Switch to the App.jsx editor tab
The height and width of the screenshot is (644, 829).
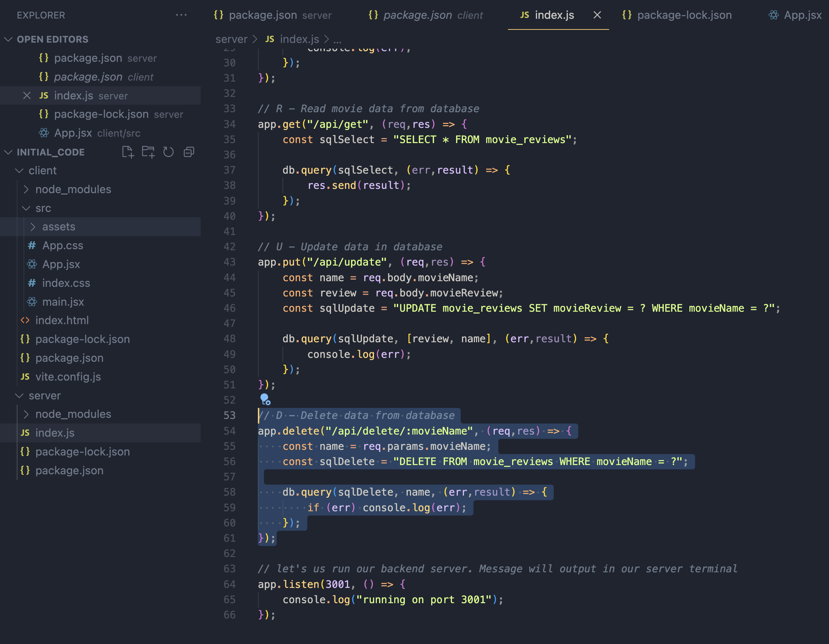pyautogui.click(x=802, y=15)
